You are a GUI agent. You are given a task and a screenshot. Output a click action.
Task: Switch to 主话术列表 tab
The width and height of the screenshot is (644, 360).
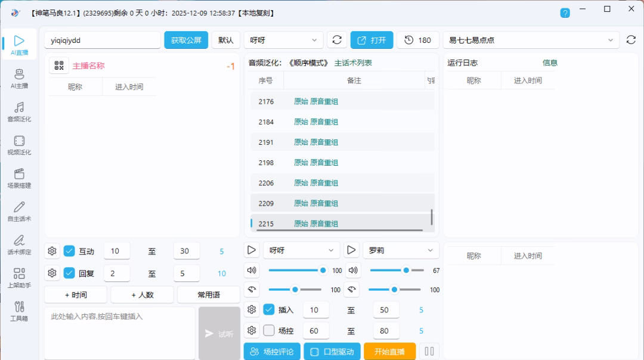353,63
